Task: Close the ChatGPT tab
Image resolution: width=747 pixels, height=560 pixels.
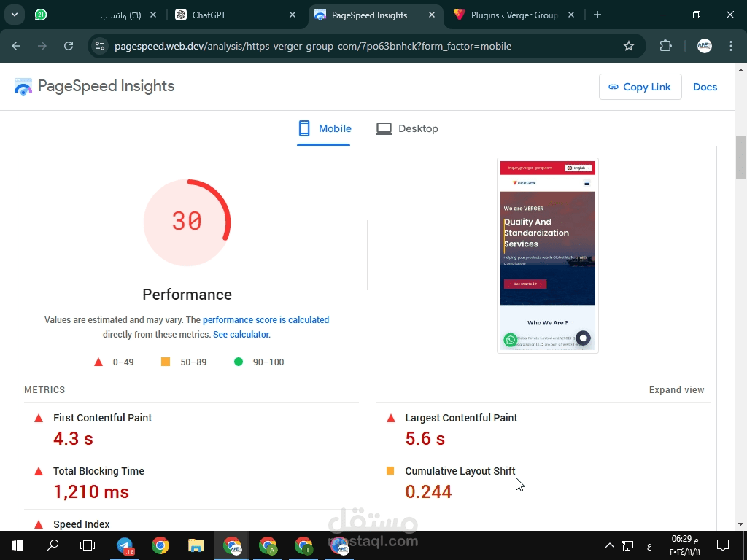Action: pos(293,15)
